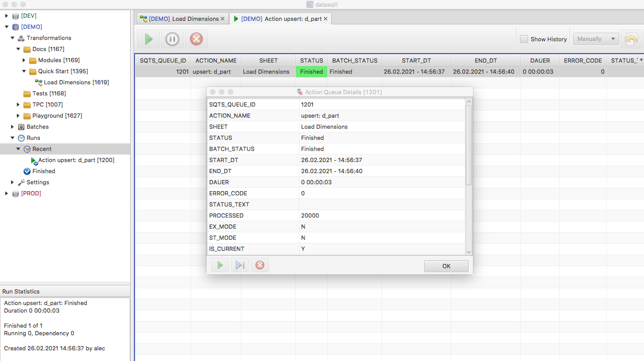
Task: Close the Action upsert: d_part tab
Action: pos(326,19)
